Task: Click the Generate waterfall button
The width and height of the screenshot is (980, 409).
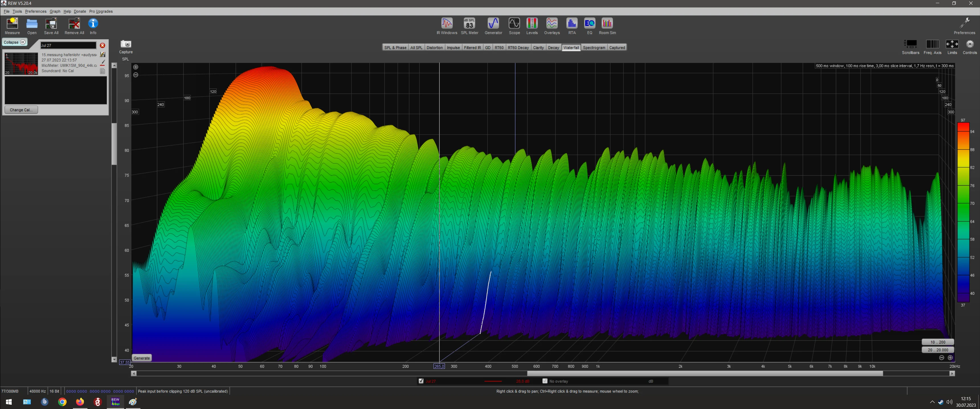Action: (x=142, y=358)
